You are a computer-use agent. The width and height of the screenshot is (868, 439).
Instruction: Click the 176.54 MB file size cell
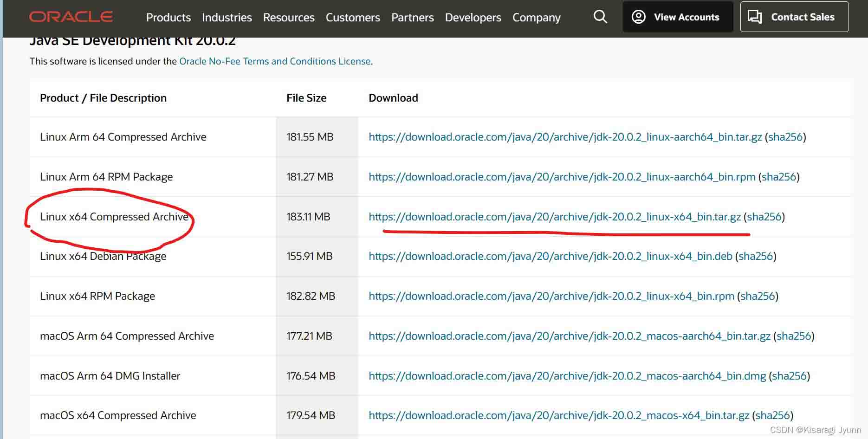tap(317, 376)
